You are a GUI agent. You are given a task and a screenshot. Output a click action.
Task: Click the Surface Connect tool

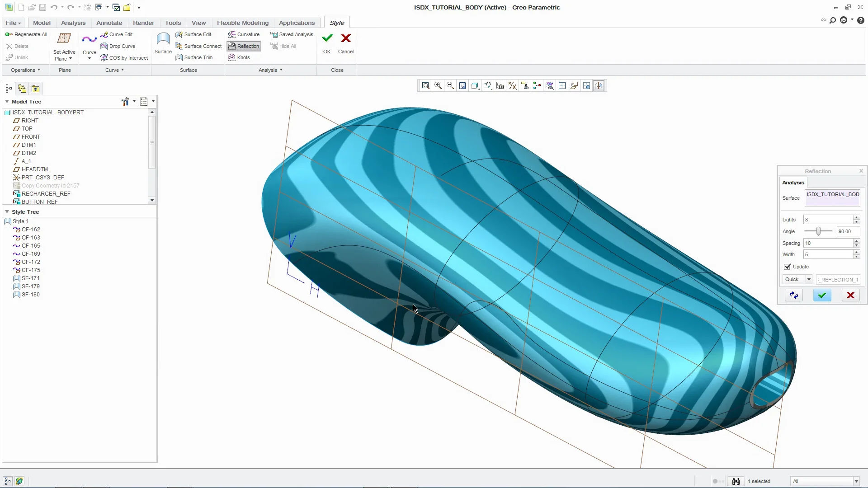[x=198, y=46]
